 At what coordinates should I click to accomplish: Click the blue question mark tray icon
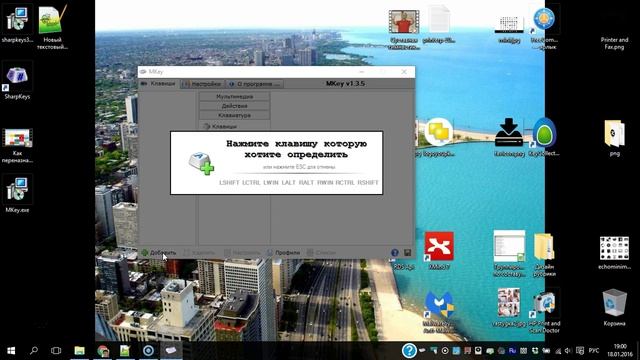pos(409,350)
